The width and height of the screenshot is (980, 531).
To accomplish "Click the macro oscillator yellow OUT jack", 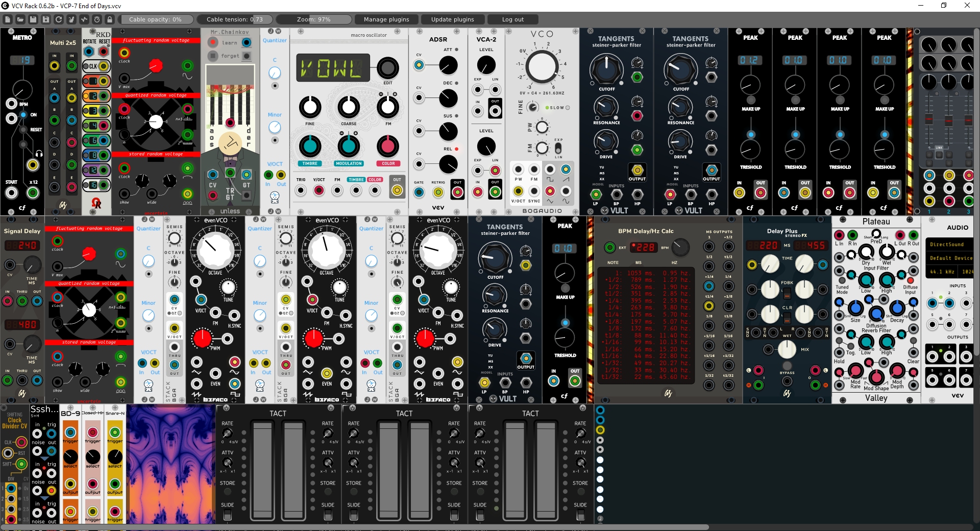I will [x=397, y=190].
